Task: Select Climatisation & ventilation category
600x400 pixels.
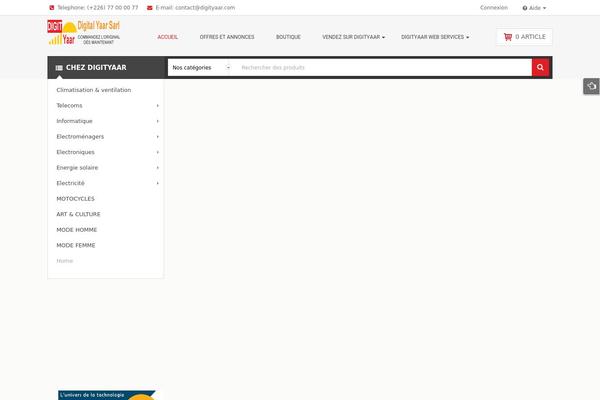Action: 94,90
